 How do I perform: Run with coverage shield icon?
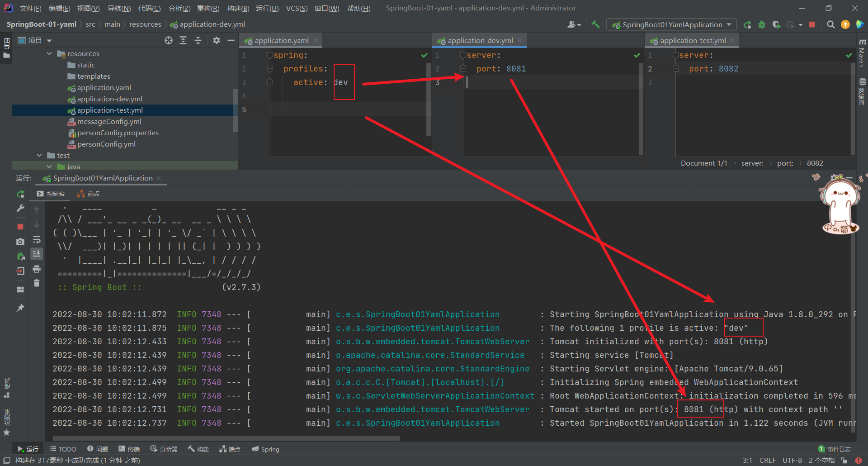point(776,24)
